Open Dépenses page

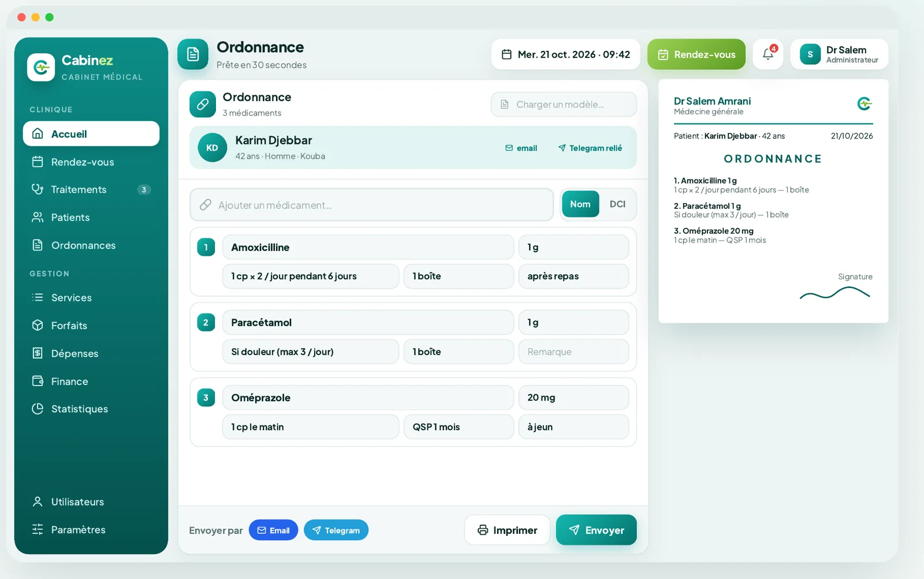91,353
